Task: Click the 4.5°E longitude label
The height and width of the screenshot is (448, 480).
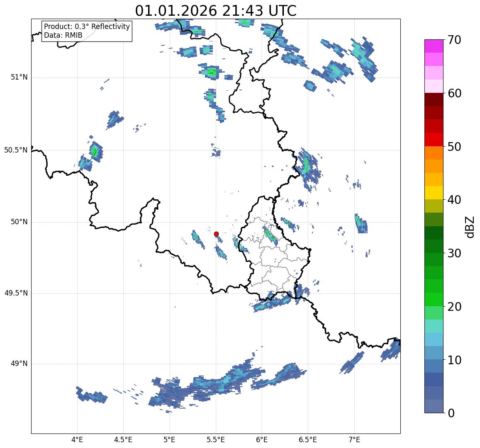Action: (123, 440)
